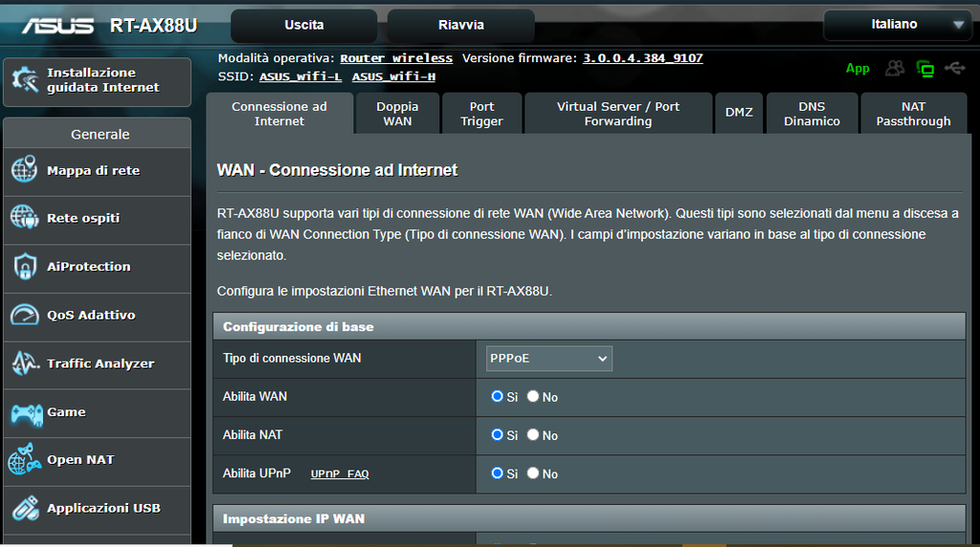This screenshot has height=547, width=980.
Task: Set Abilita UPnP to No
Action: point(532,473)
